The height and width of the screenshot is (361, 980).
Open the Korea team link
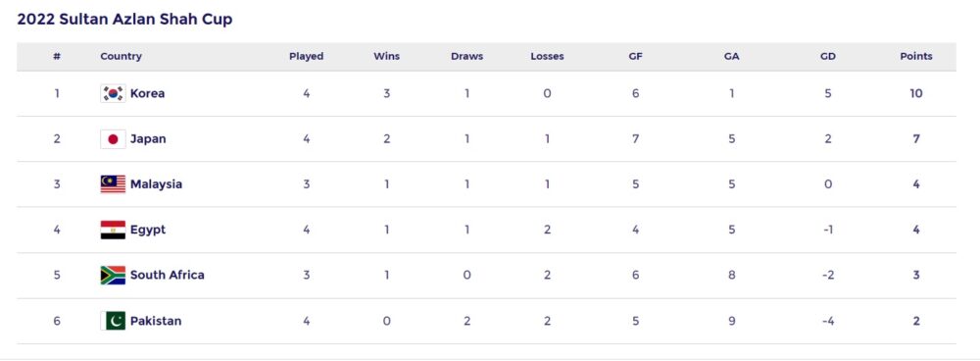[148, 93]
